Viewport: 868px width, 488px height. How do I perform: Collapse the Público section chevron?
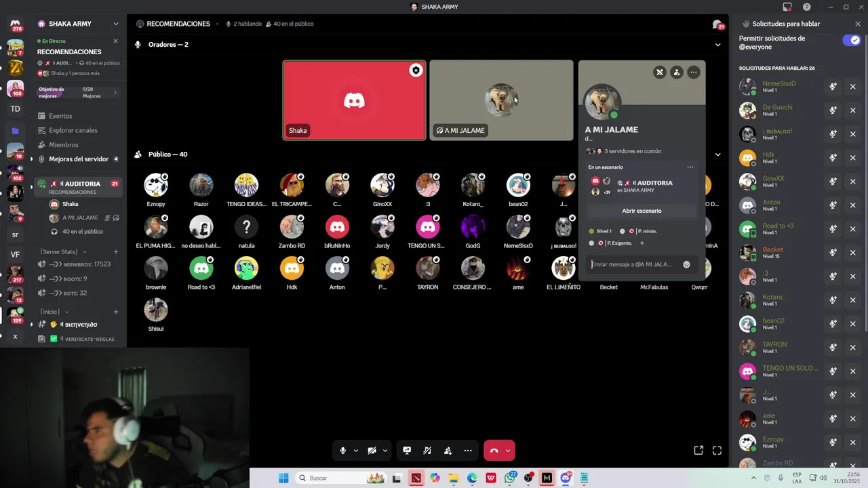tap(717, 155)
